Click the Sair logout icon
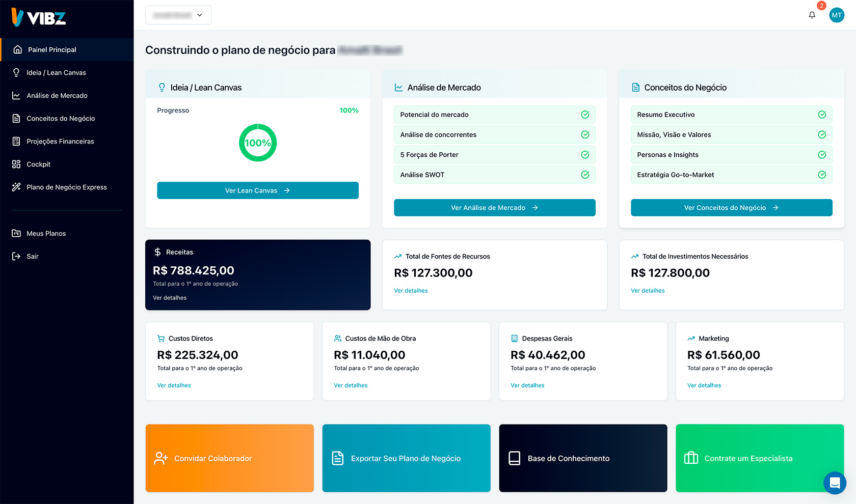This screenshot has height=504, width=856. [x=16, y=256]
